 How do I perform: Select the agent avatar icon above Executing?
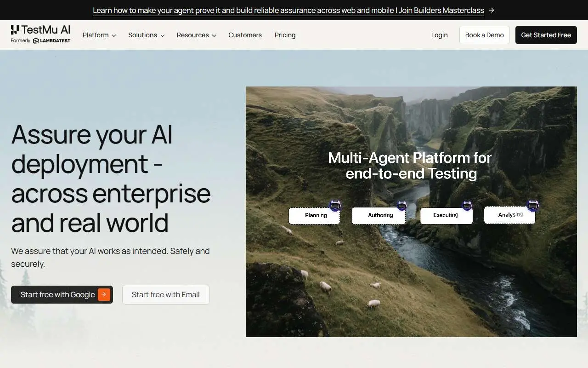coord(467,206)
